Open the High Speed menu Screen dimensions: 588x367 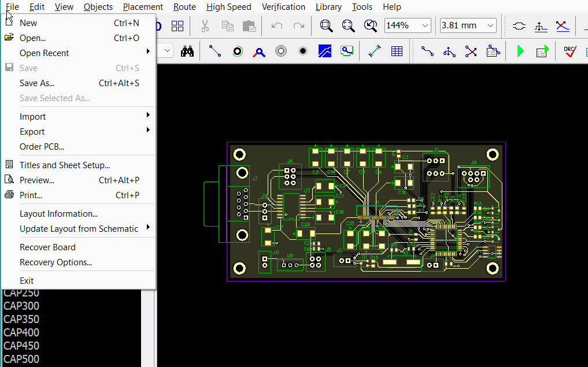point(229,7)
